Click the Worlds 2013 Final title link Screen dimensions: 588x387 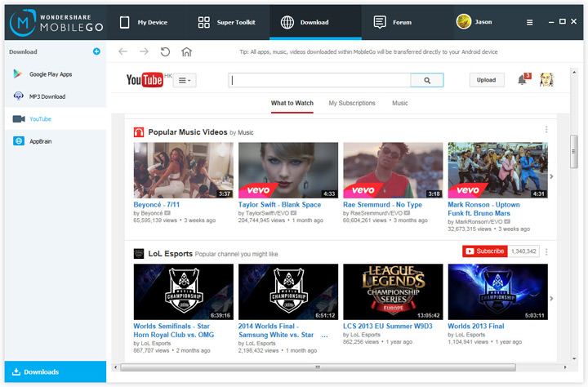tap(476, 327)
